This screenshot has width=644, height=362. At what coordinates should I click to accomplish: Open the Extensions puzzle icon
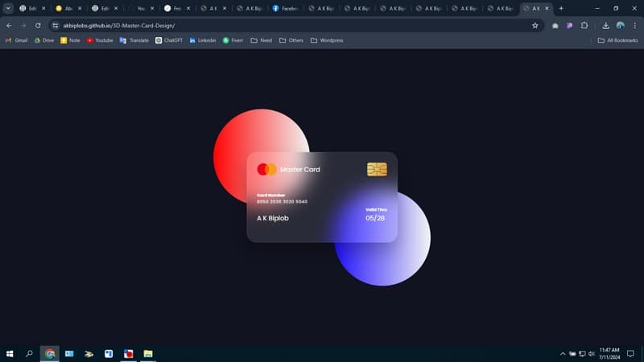[x=584, y=26]
